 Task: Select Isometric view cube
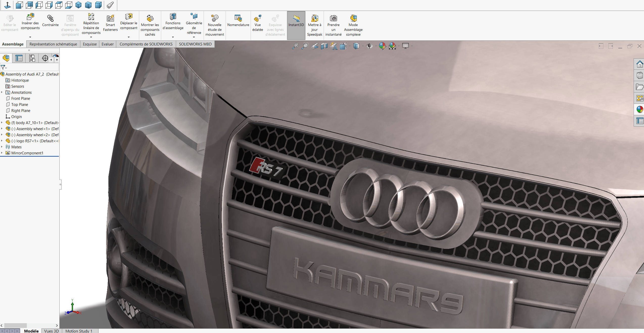click(79, 5)
